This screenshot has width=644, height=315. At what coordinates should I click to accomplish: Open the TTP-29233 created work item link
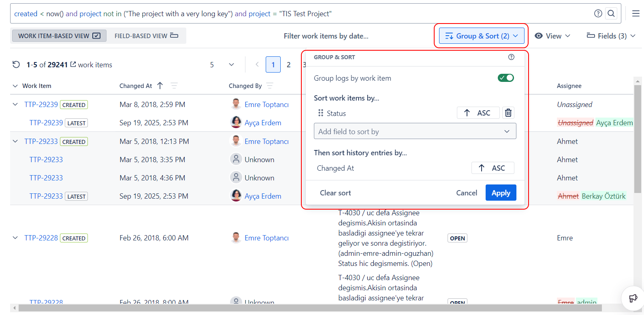coord(41,141)
